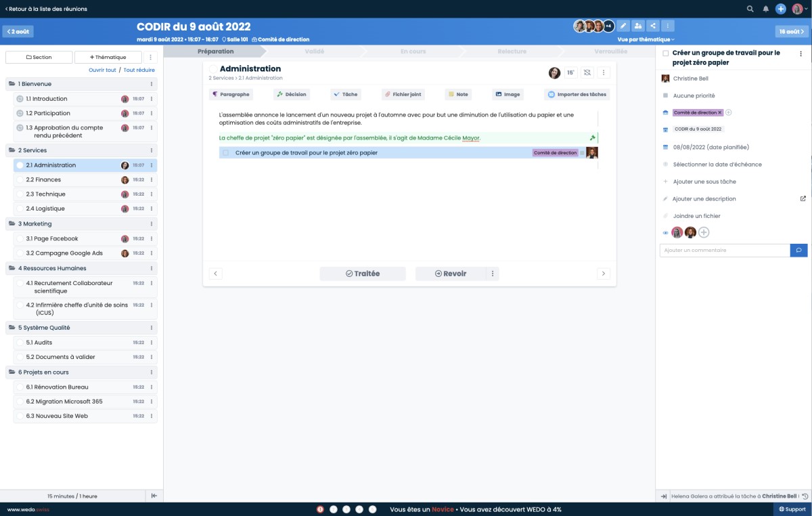
Task: Collapse the left sidebar panel arrow
Action: tap(154, 496)
